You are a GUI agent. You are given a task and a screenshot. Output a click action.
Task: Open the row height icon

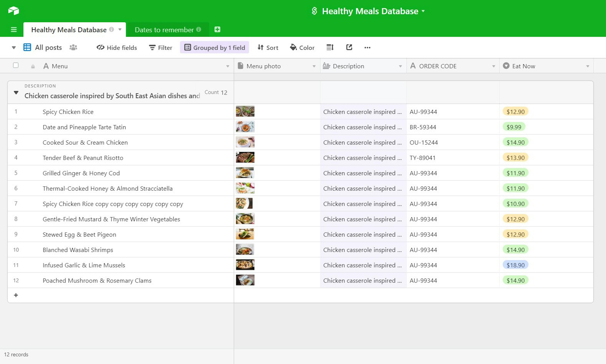[x=330, y=47]
